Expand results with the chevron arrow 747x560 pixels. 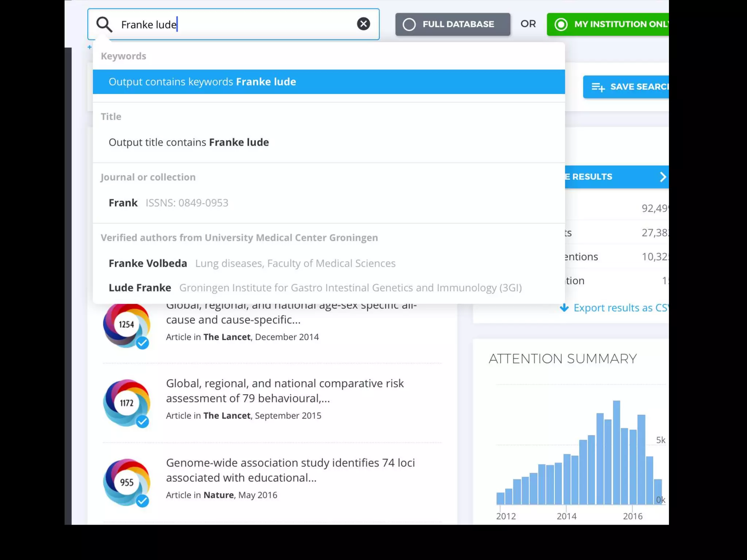point(663,177)
